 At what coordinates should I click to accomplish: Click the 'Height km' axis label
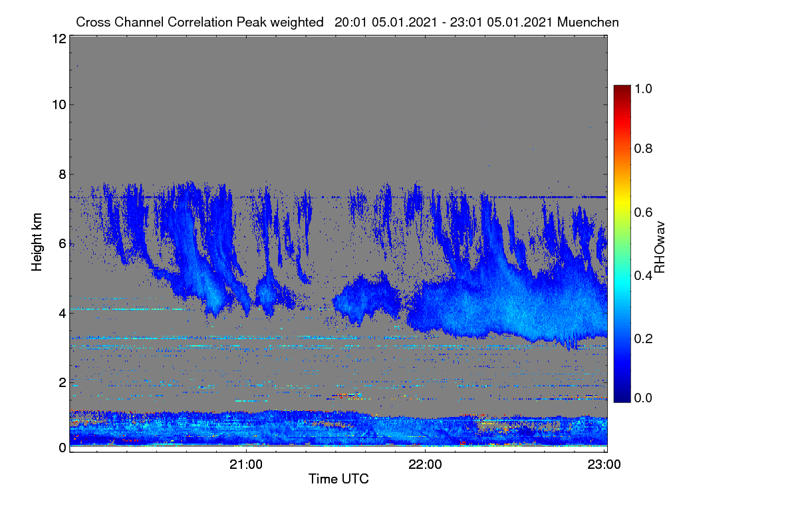tap(37, 242)
